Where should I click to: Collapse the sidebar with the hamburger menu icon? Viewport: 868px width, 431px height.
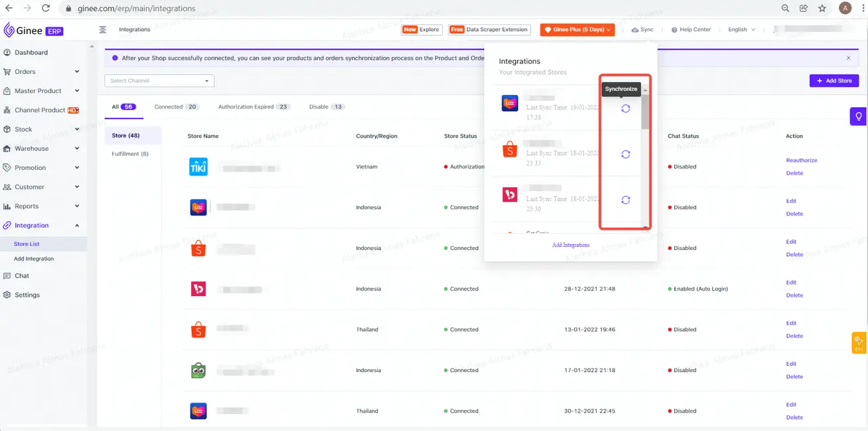coord(102,30)
